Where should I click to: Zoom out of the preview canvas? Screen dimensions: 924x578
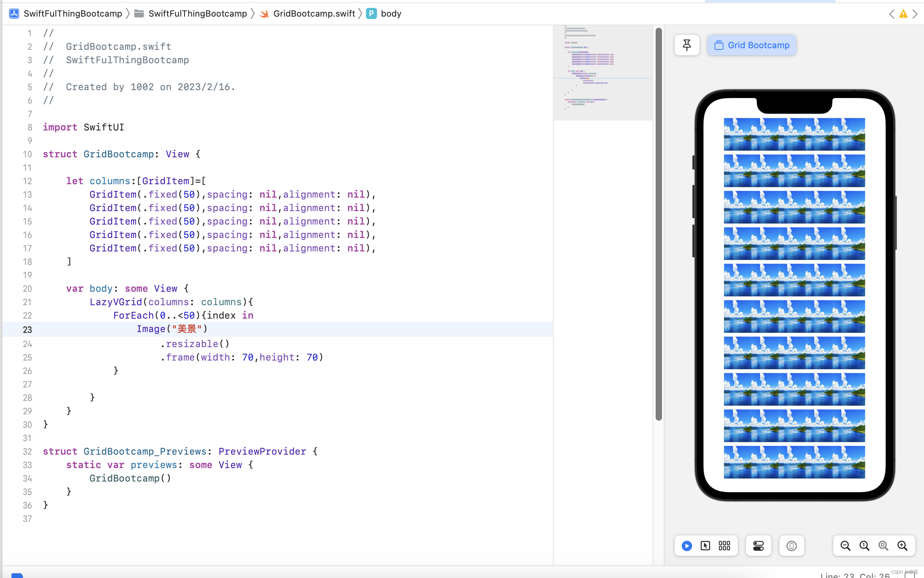845,546
